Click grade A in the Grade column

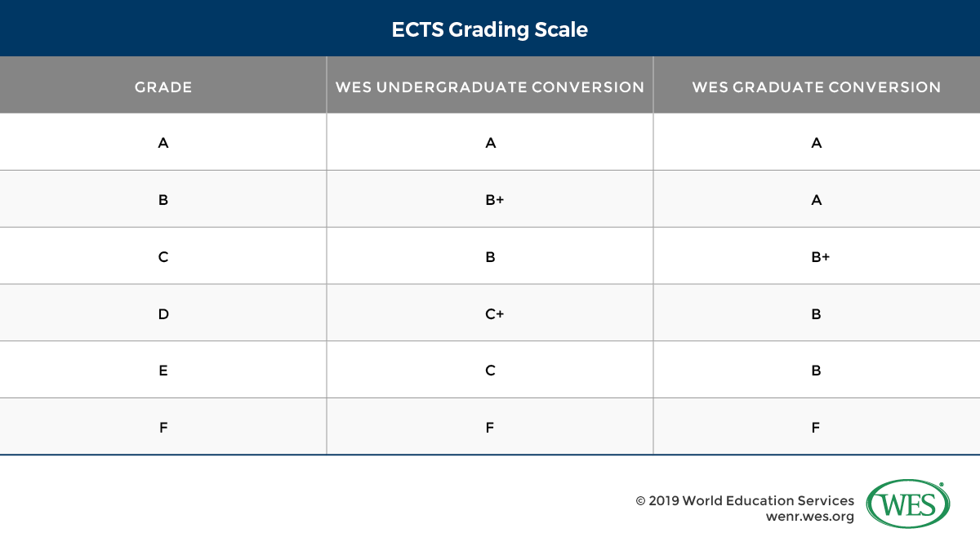[163, 143]
